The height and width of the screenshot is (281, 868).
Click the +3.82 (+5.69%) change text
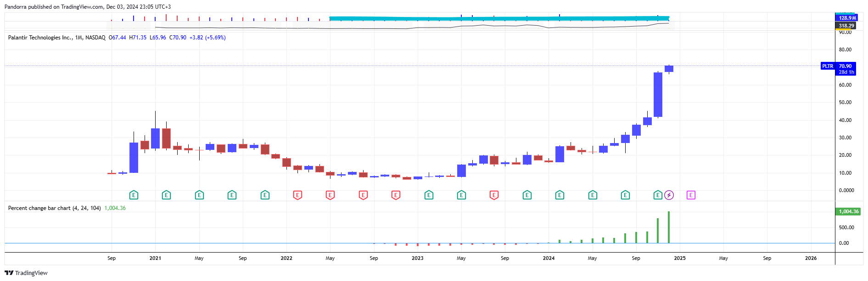point(207,38)
